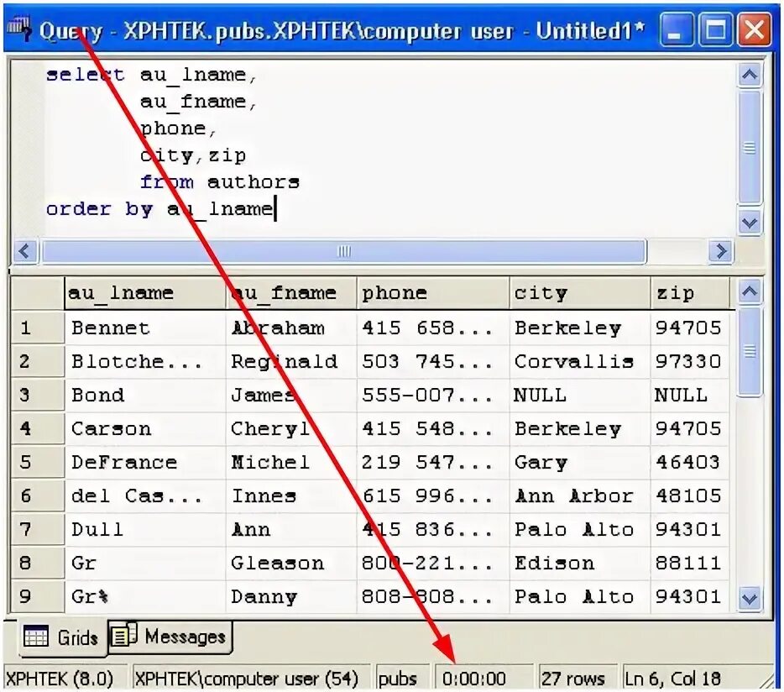Click query editor scroll up arrow
The image size is (784, 692).
click(749, 75)
